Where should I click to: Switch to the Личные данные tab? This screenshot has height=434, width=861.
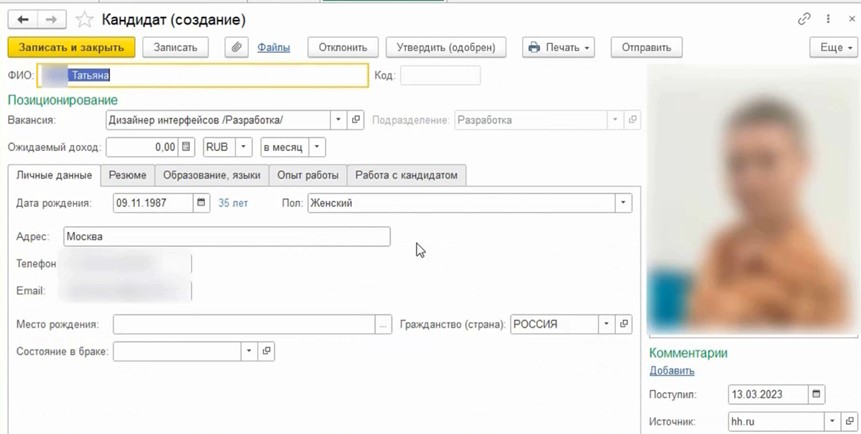pyautogui.click(x=54, y=175)
